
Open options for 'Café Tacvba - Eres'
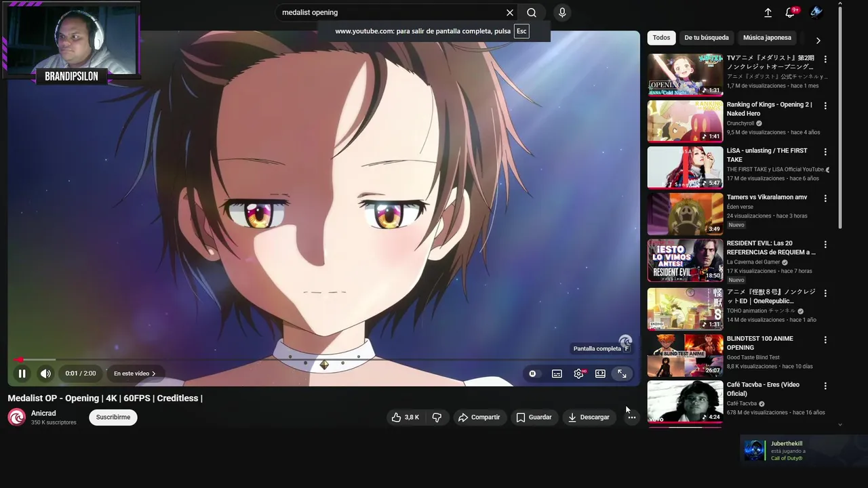(x=825, y=386)
